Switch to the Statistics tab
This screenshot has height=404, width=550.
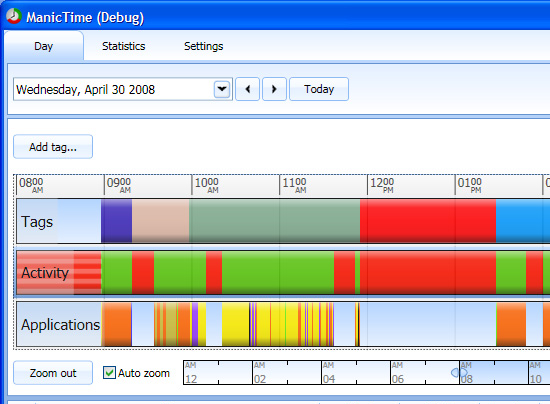tap(123, 46)
